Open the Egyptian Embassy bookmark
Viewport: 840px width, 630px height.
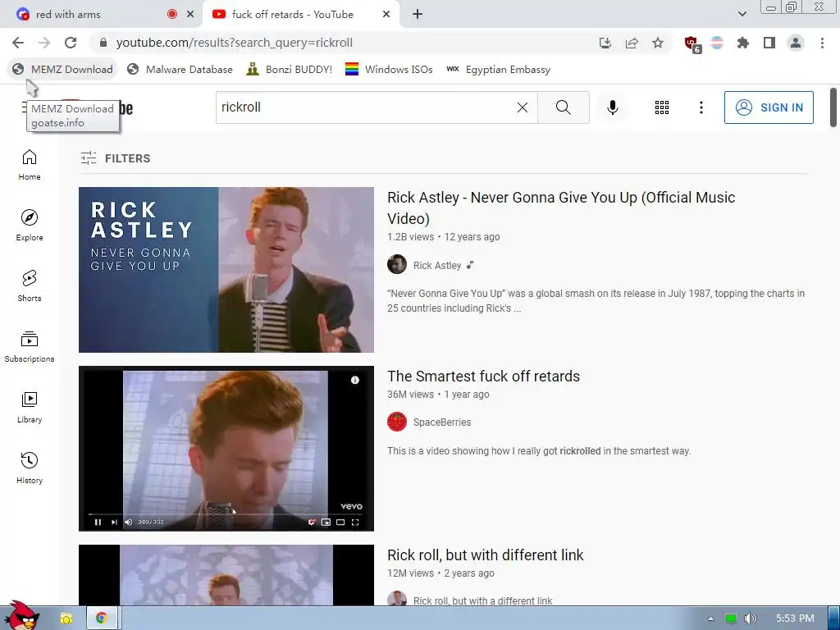pos(498,69)
